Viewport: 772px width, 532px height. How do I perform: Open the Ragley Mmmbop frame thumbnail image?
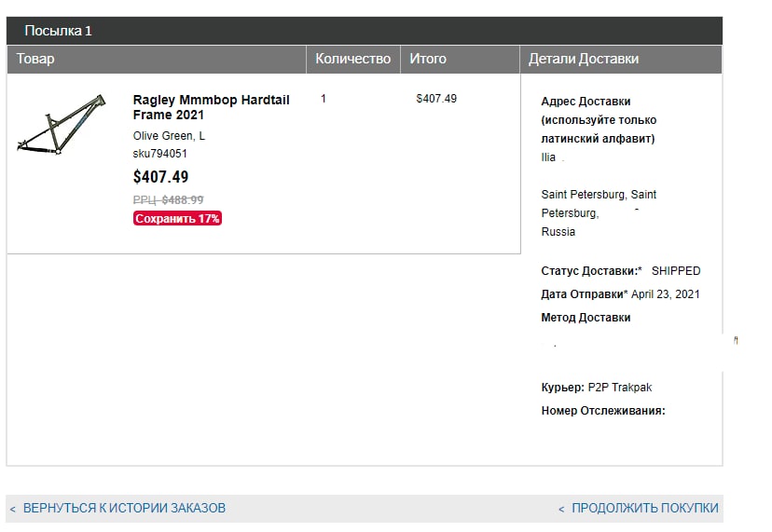62,125
